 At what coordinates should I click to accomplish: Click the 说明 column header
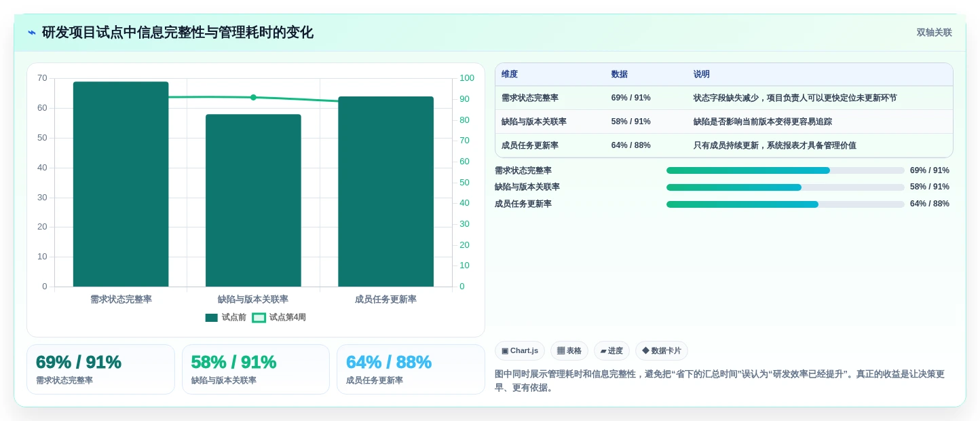(702, 74)
